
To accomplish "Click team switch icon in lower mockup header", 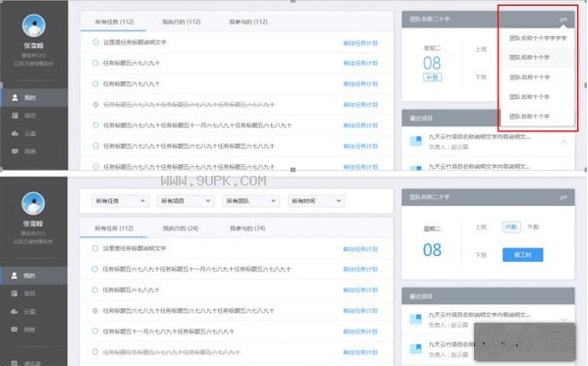I will click(563, 197).
